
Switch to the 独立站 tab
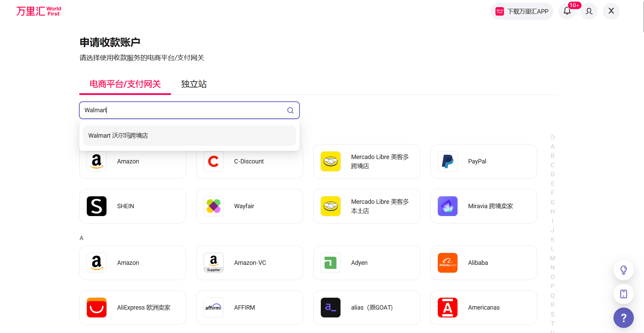click(194, 84)
